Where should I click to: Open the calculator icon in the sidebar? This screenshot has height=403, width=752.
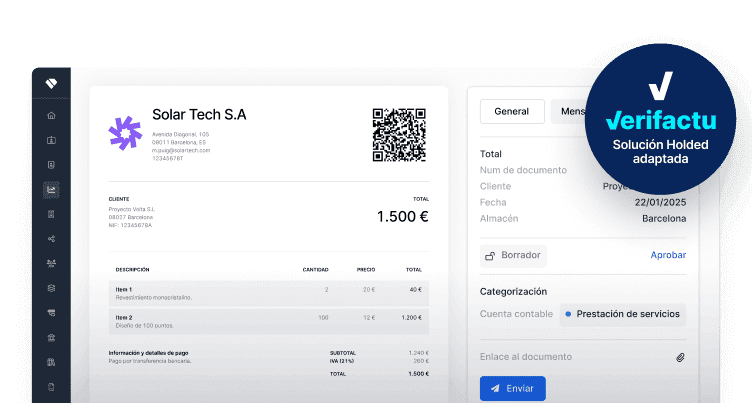point(51,214)
